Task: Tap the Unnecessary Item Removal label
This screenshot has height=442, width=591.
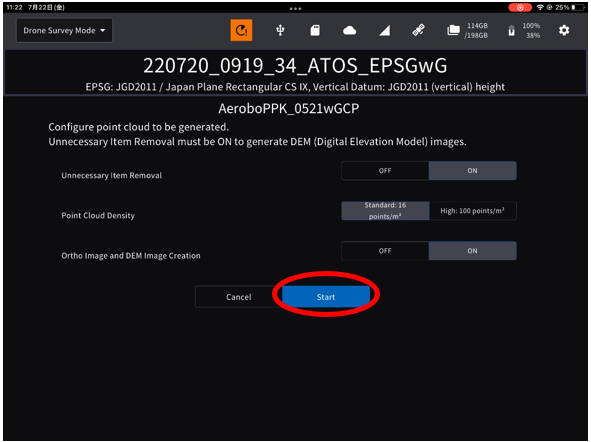Action: point(112,175)
